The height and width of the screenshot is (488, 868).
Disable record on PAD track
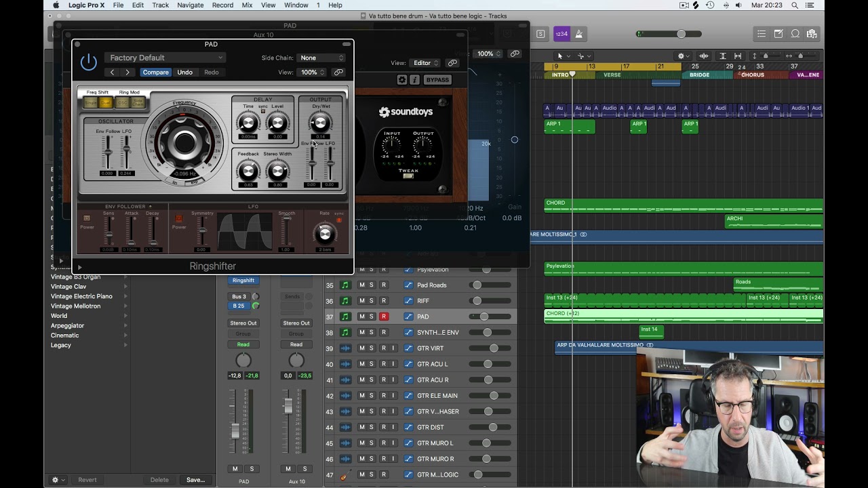(383, 317)
